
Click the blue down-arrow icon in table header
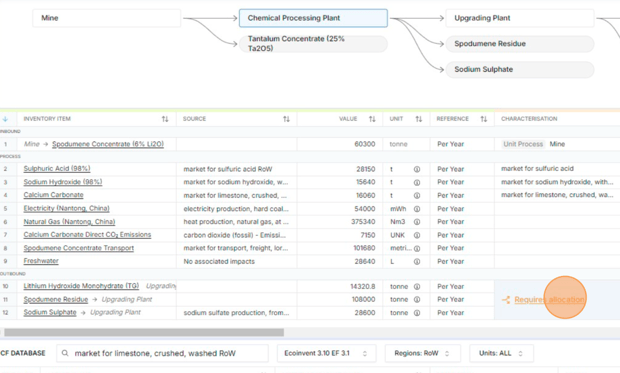tap(6, 119)
